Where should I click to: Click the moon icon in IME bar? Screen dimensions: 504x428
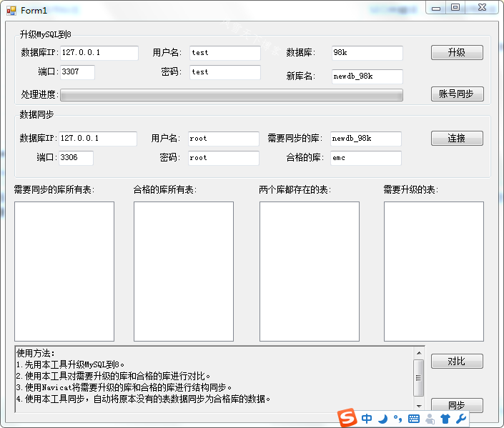tap(382, 419)
